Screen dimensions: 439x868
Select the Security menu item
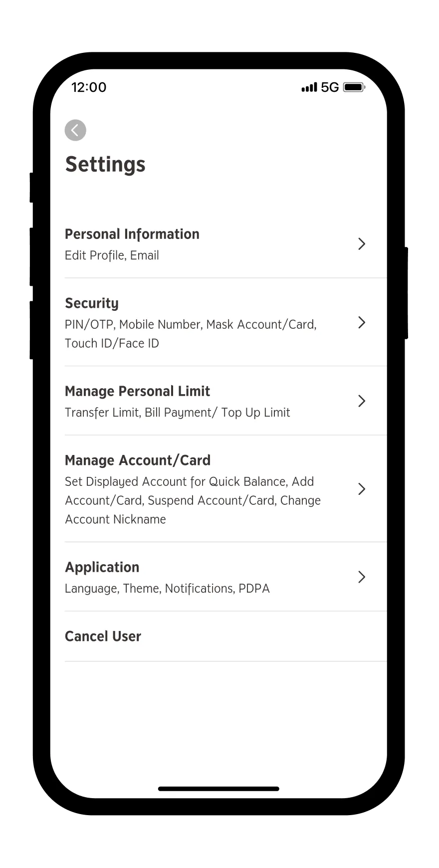pyautogui.click(x=92, y=303)
